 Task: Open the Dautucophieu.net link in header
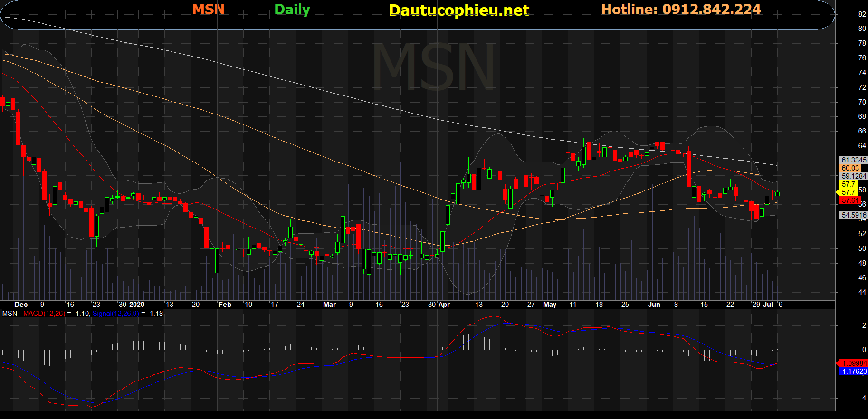coord(458,10)
